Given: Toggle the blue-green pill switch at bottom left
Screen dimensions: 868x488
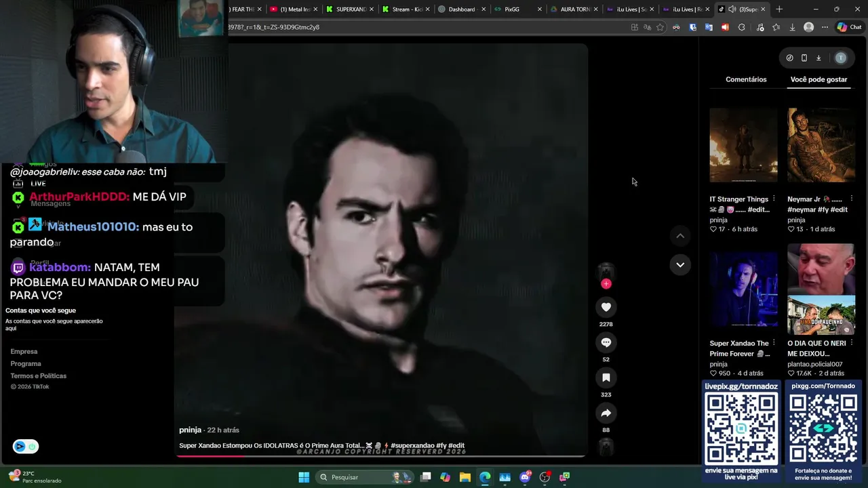Looking at the screenshot, I should (x=26, y=447).
